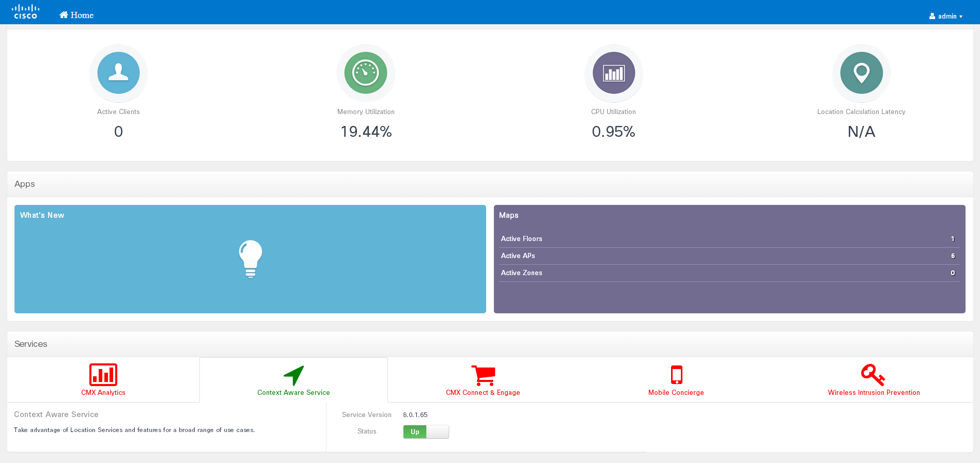The width and height of the screenshot is (980, 463).
Task: Click the What's New panel heading
Action: (x=42, y=215)
